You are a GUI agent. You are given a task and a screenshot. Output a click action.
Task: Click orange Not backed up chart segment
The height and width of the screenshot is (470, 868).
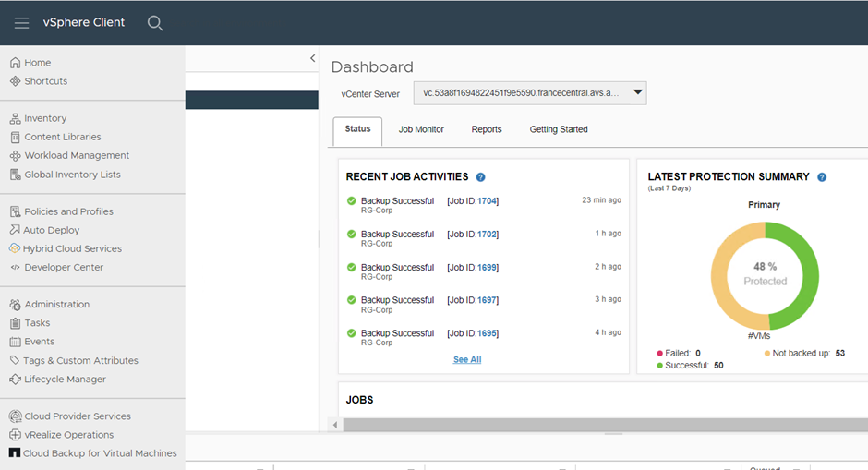click(721, 277)
